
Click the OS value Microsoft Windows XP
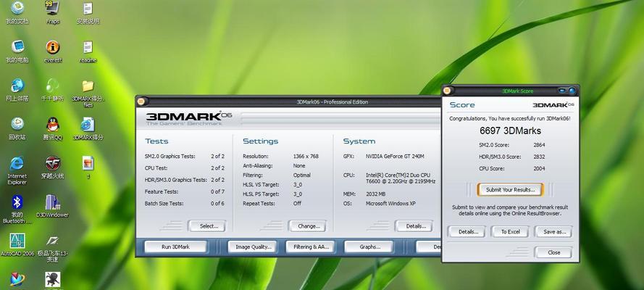(390, 203)
